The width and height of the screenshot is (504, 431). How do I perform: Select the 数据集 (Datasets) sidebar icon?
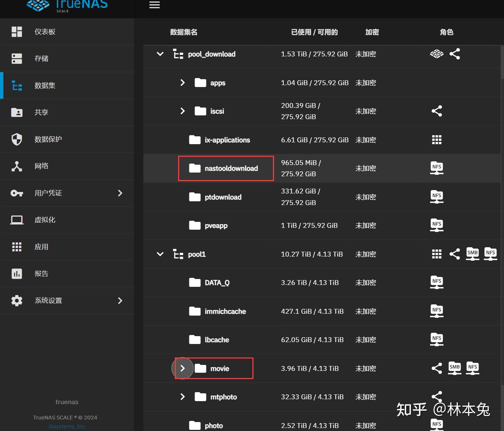(x=16, y=85)
